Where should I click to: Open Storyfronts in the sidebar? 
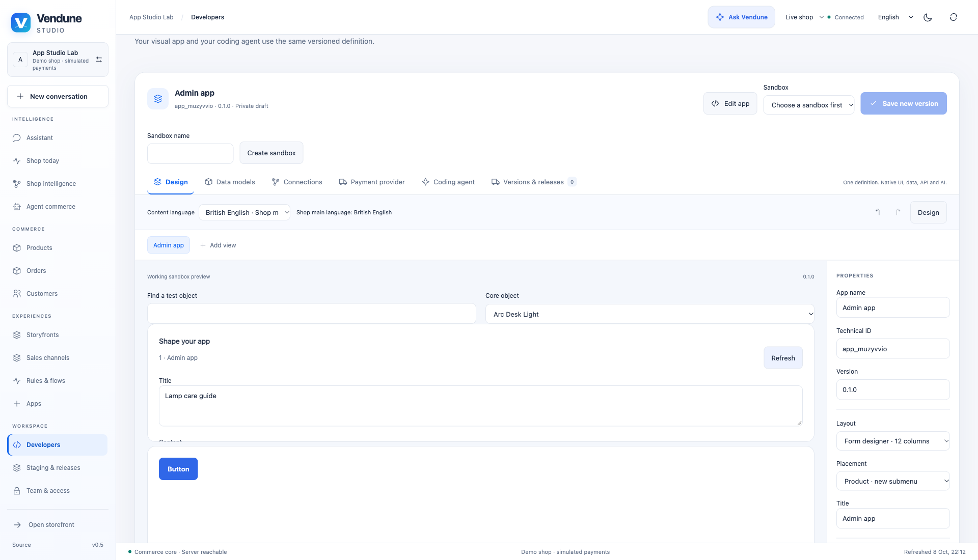(x=58, y=335)
